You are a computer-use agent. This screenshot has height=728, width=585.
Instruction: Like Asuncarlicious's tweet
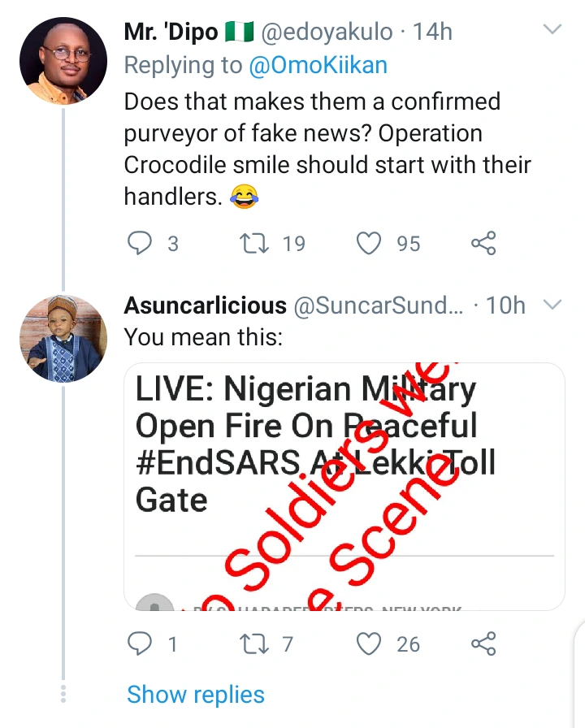point(370,644)
